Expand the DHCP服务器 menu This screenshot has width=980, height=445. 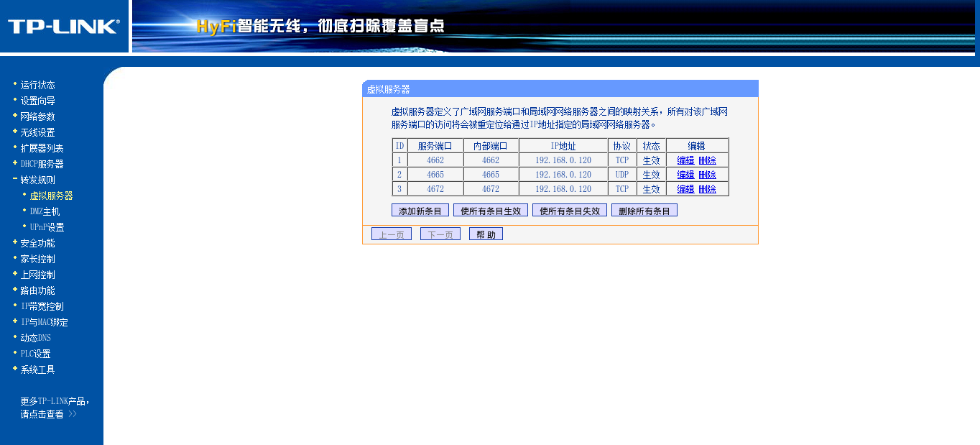(x=42, y=164)
